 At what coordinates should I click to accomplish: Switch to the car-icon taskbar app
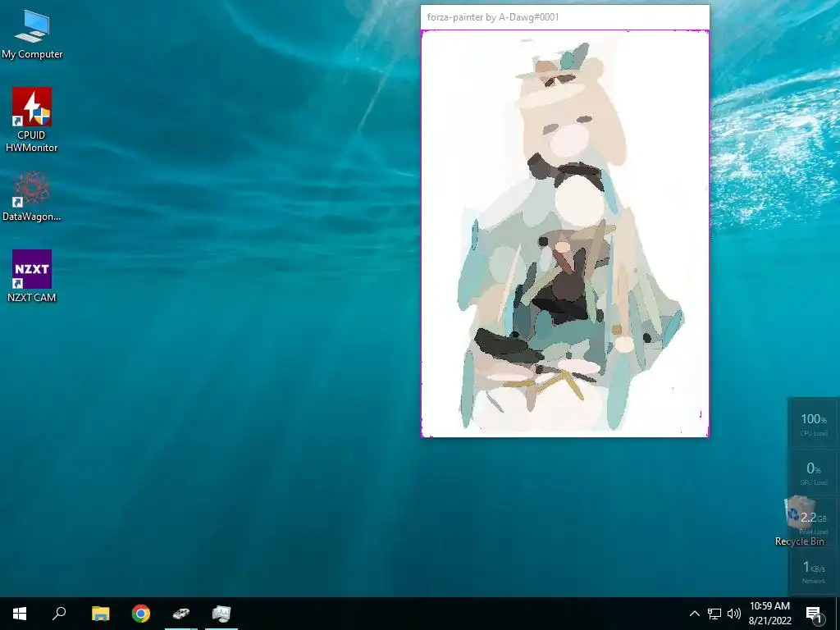coord(181,614)
